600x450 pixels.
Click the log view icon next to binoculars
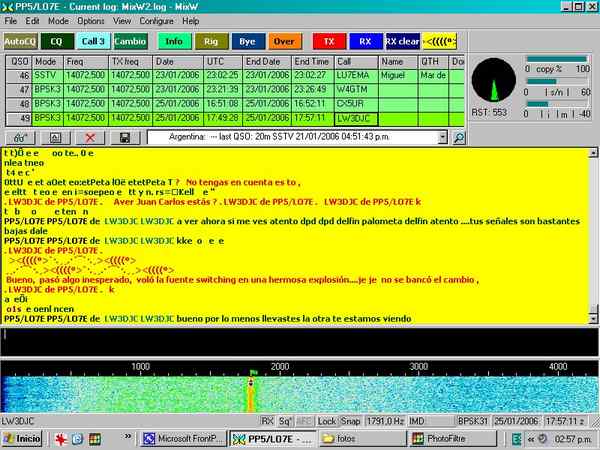coord(55,138)
